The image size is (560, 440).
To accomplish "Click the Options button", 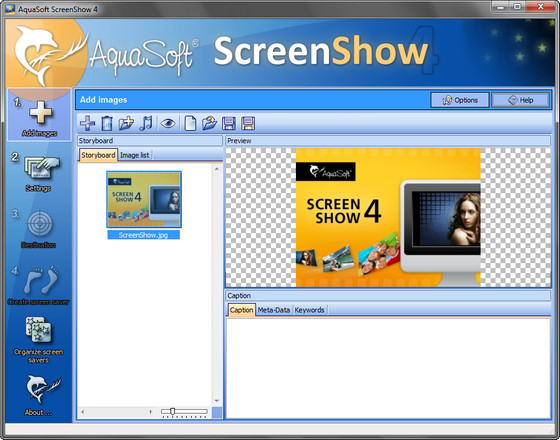I will 460,100.
